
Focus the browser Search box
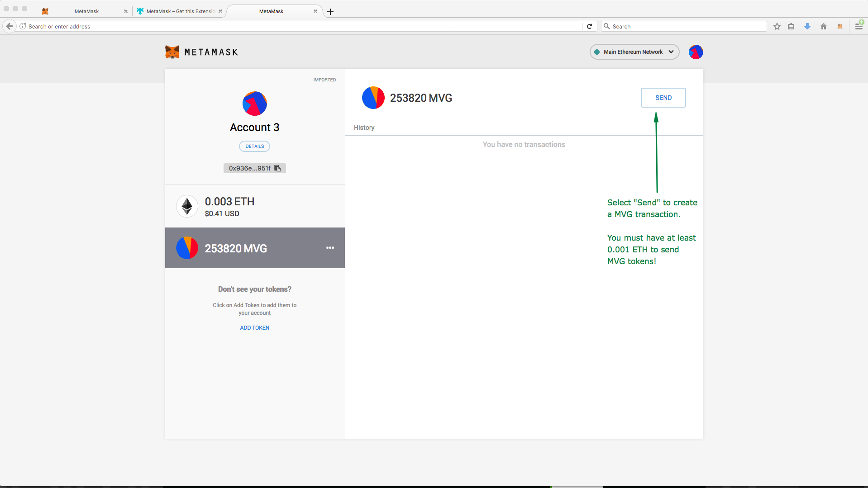coord(684,26)
